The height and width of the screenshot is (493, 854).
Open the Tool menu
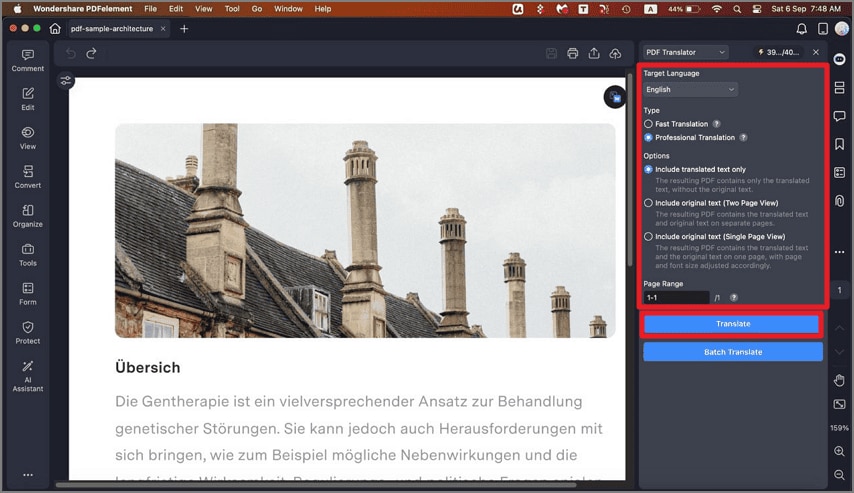pos(232,9)
